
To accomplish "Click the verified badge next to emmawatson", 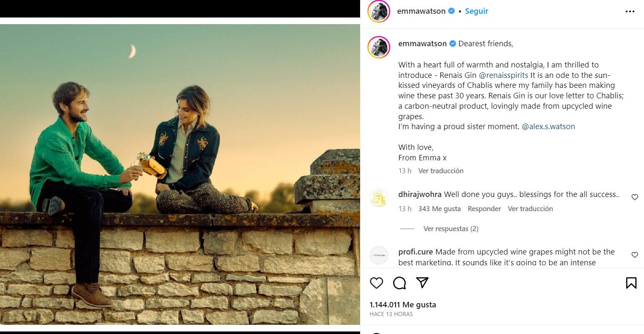I will coord(451,11).
